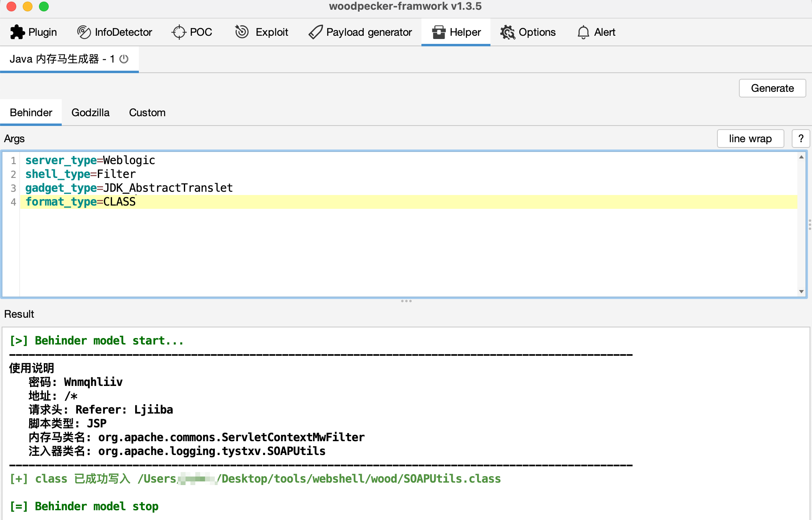Open help with the question mark button
Screen dimensions: 812x520
(801, 139)
